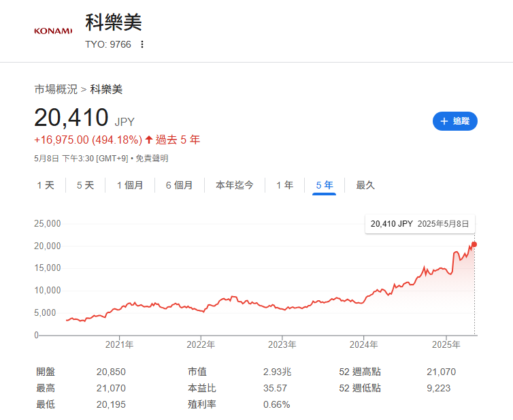Choose the 本年迄今 range tab
The height and width of the screenshot is (420, 513).
tap(235, 185)
